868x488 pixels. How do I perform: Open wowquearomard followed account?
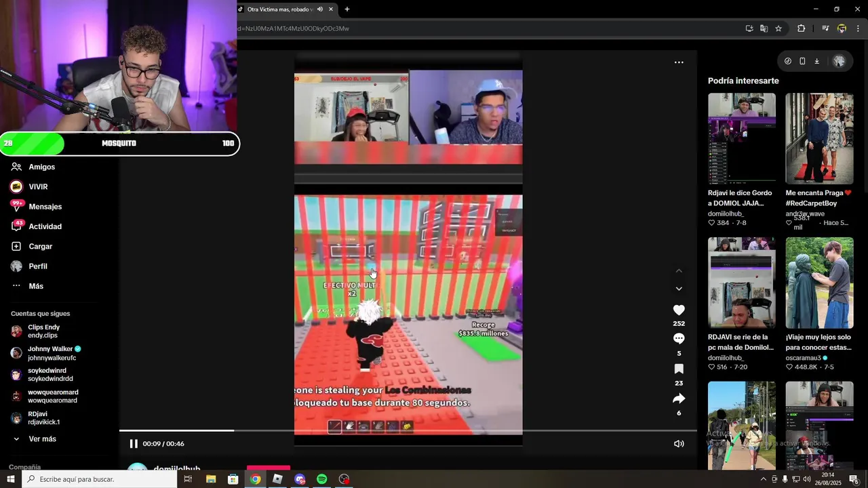coord(44,396)
